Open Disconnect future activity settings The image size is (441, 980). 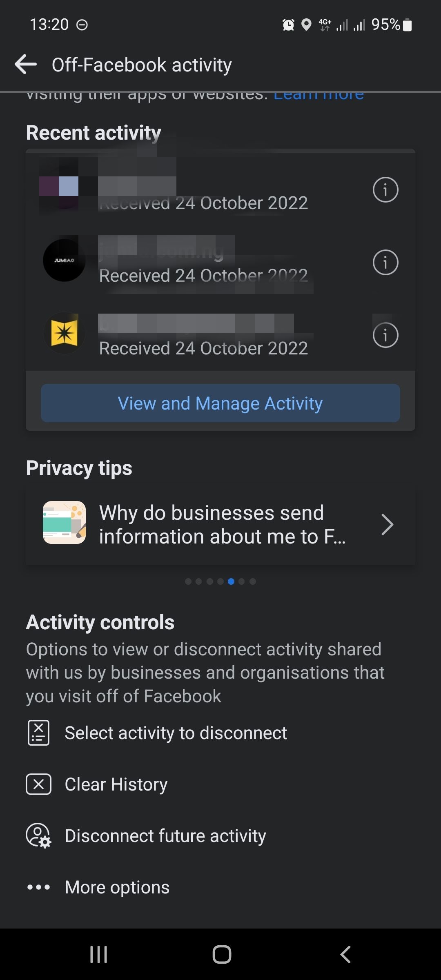[x=38, y=835]
